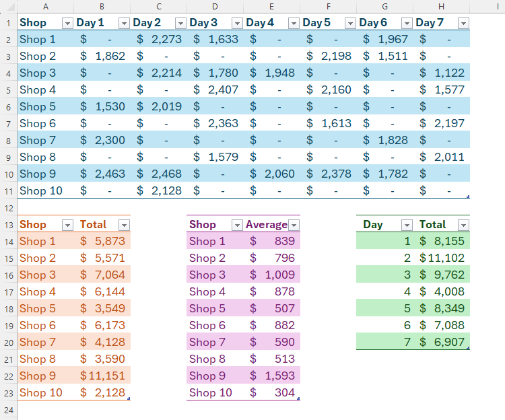The width and height of the screenshot is (505, 420).
Task: Click the 5,873 total for Shop 1
Action: [x=102, y=241]
